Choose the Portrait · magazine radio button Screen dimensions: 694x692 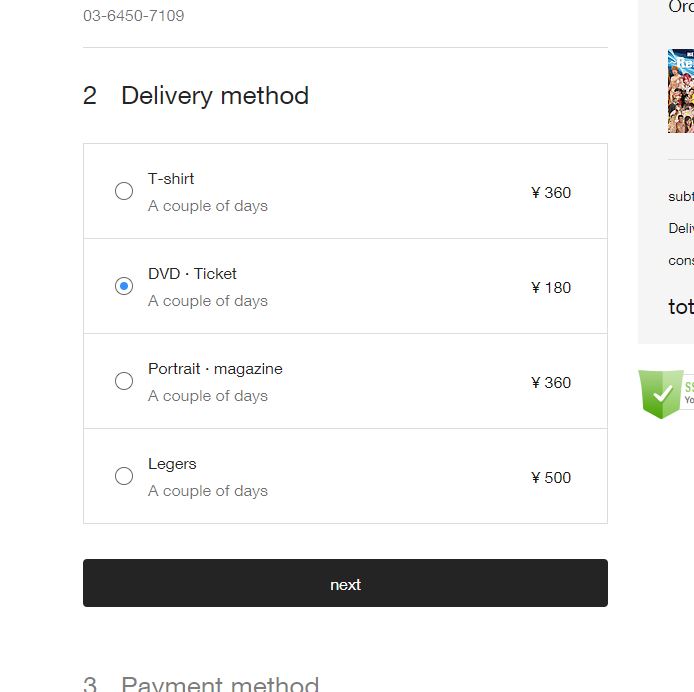click(124, 381)
